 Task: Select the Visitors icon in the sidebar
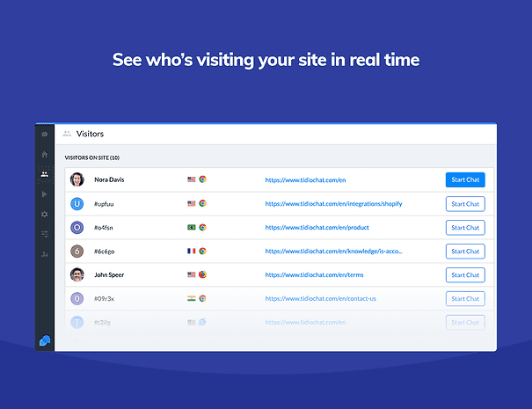[44, 174]
